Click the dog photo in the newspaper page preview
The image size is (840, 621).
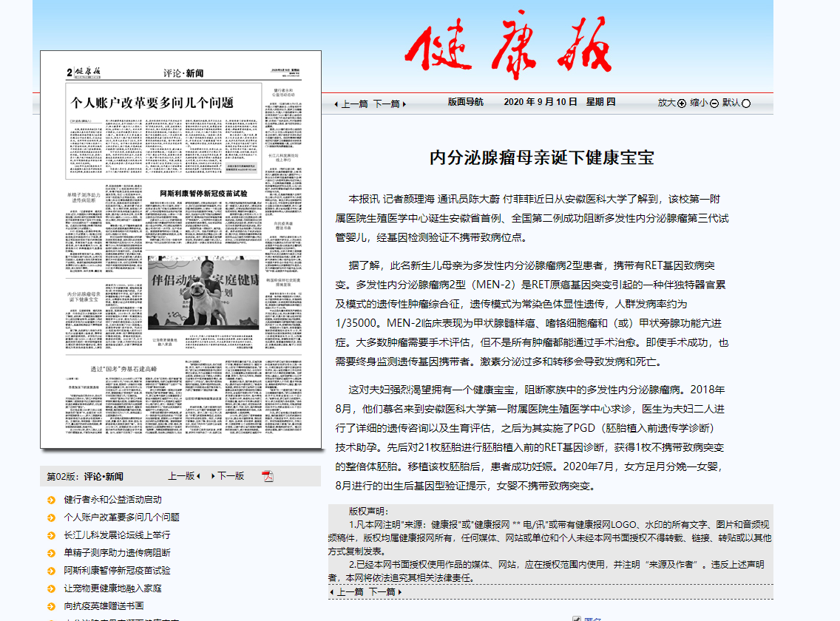point(203,293)
